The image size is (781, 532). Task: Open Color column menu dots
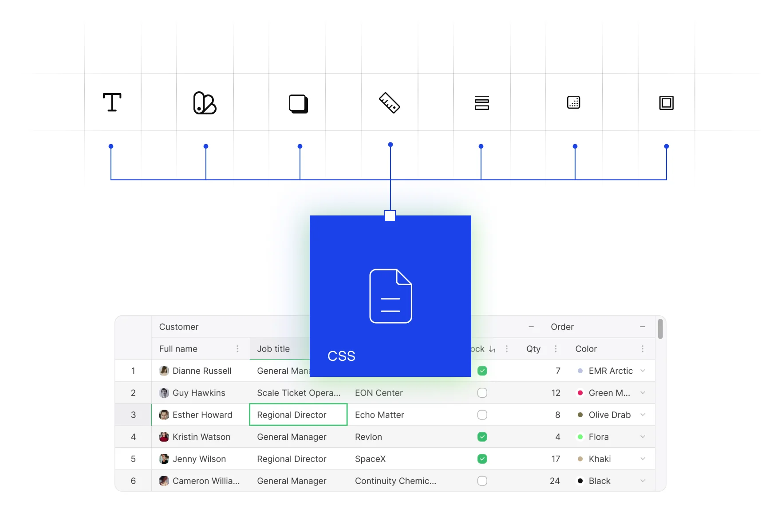(643, 349)
